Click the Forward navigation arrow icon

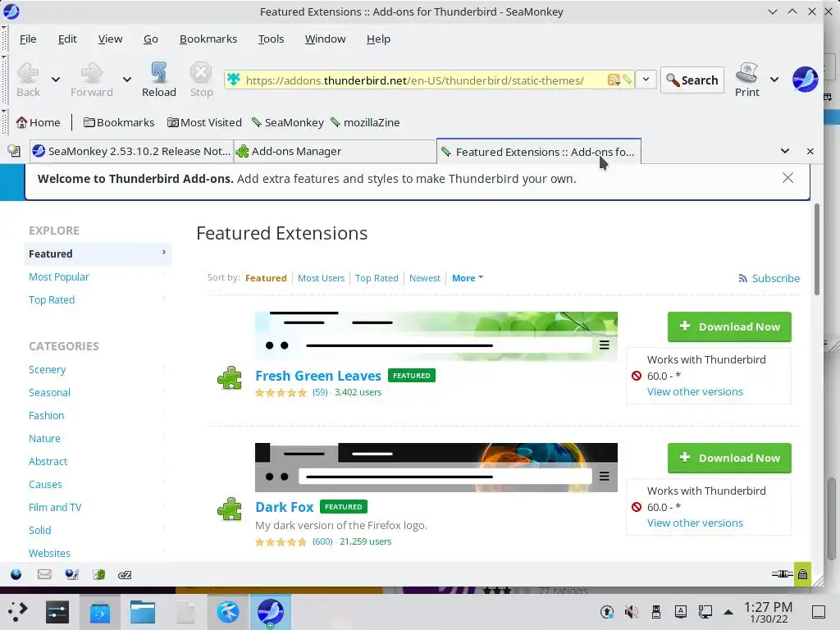[x=91, y=73]
